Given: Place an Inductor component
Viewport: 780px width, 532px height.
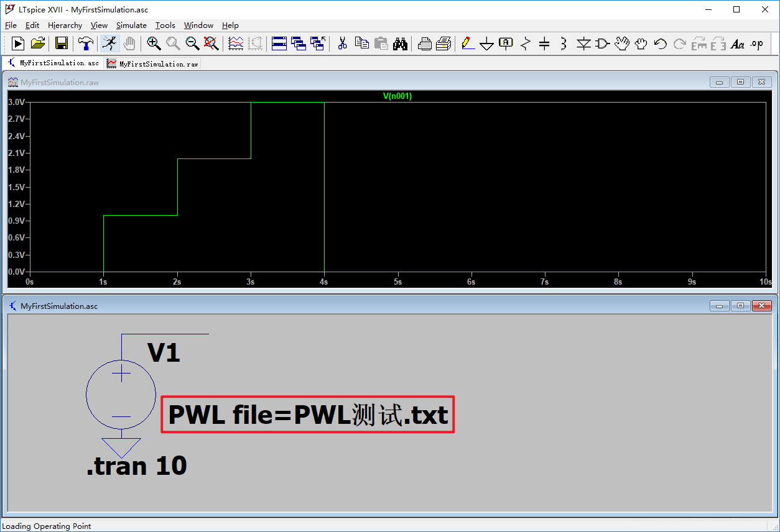Looking at the screenshot, I should coord(562,44).
